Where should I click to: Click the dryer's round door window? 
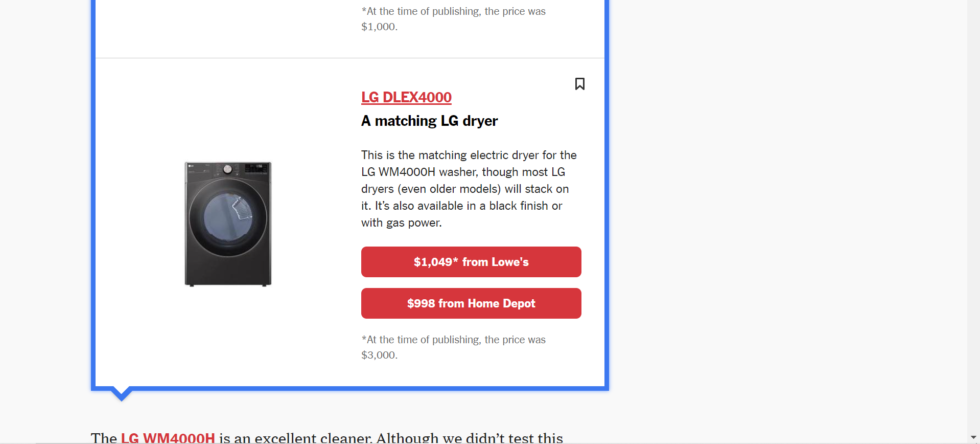tap(228, 217)
